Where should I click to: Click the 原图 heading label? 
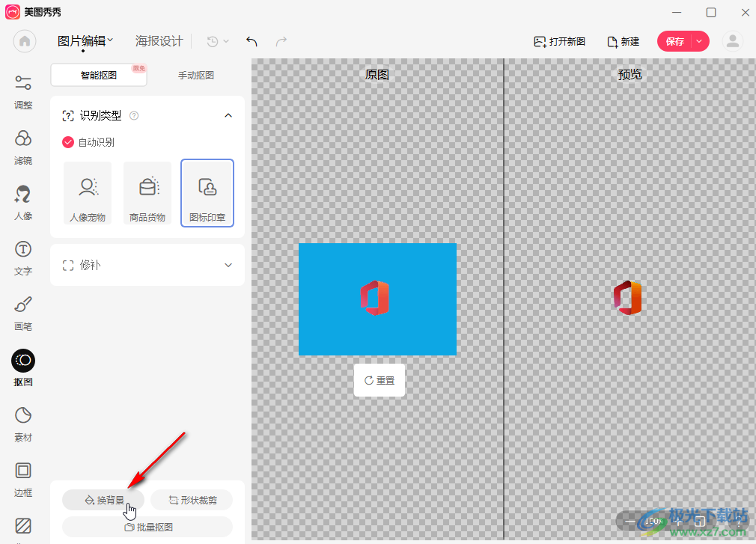tap(377, 75)
